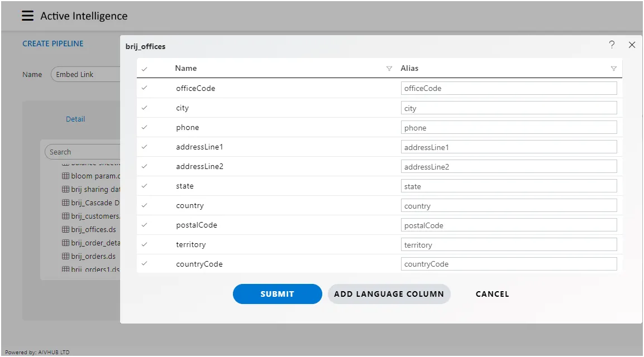This screenshot has height=357, width=644.
Task: Click table icon beside brij sharing
Action: 65,189
